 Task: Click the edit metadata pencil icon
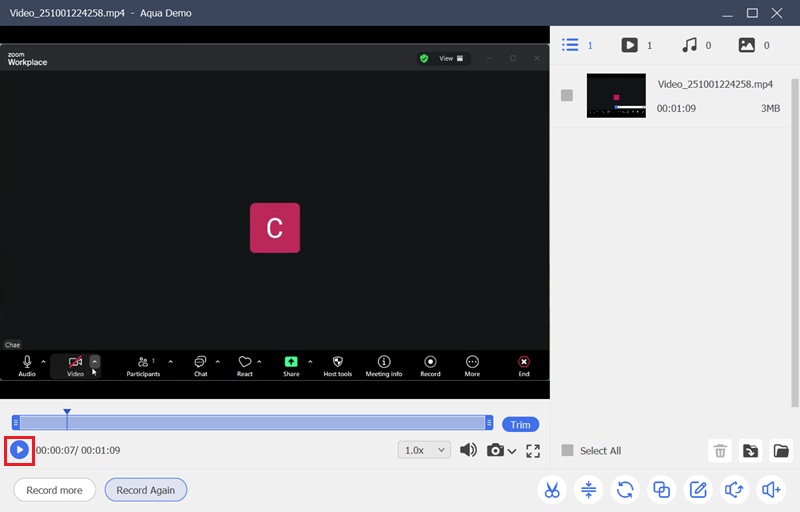coord(697,490)
